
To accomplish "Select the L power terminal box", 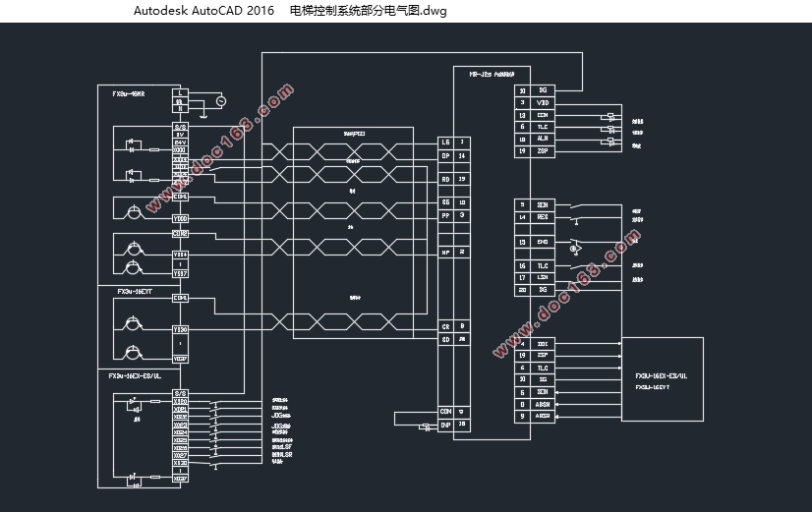I will coord(180,92).
